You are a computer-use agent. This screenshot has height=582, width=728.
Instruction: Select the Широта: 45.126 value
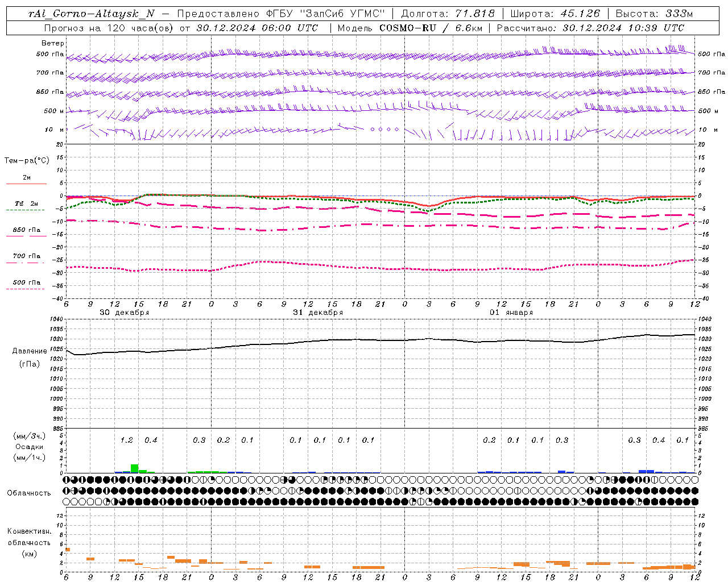click(x=555, y=14)
